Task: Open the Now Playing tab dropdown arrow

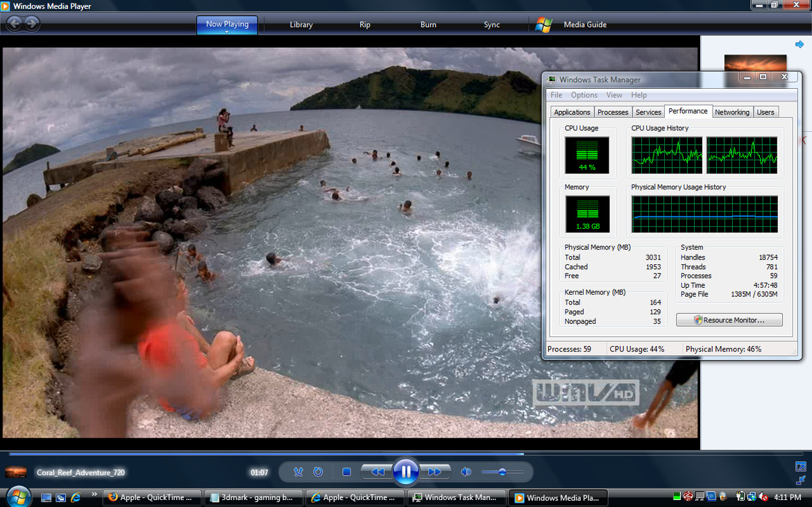Action: [227, 32]
